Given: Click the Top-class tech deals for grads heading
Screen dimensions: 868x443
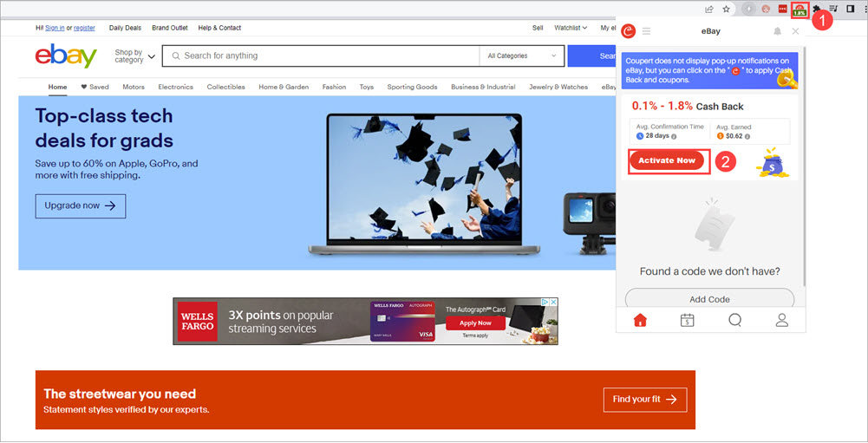Looking at the screenshot, I should click(x=104, y=128).
